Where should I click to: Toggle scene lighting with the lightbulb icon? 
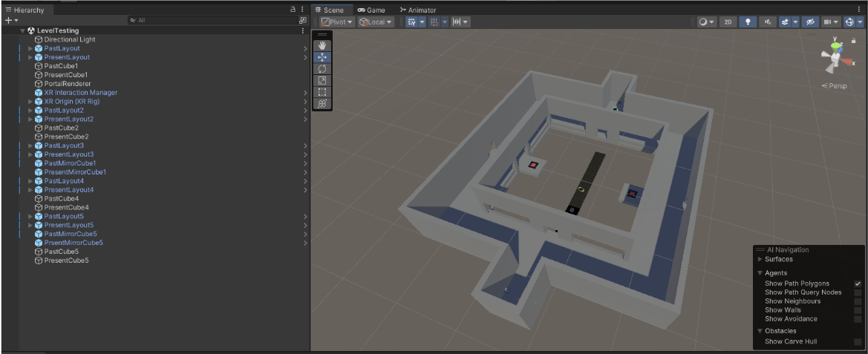[x=748, y=22]
